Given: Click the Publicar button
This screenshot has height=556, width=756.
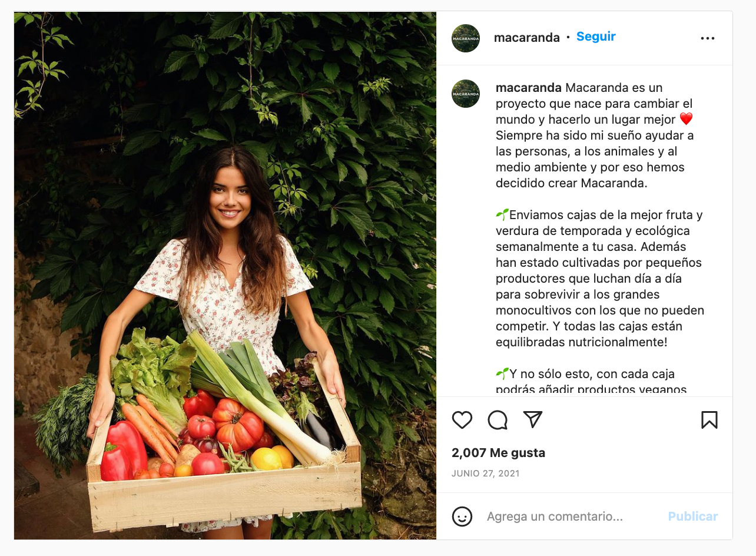Looking at the screenshot, I should point(693,517).
